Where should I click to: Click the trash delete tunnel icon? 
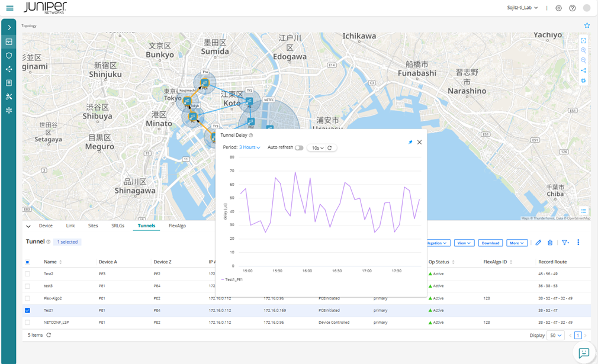point(550,243)
